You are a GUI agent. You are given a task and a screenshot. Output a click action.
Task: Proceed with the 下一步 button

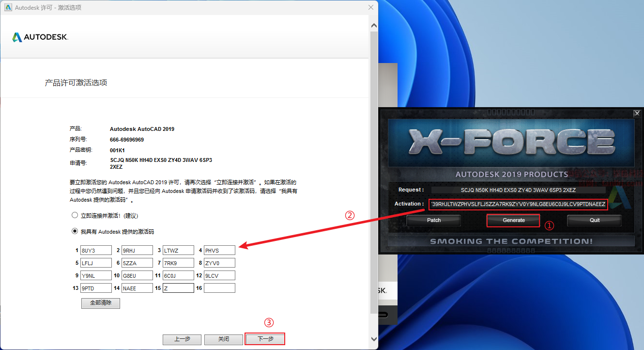pos(265,339)
